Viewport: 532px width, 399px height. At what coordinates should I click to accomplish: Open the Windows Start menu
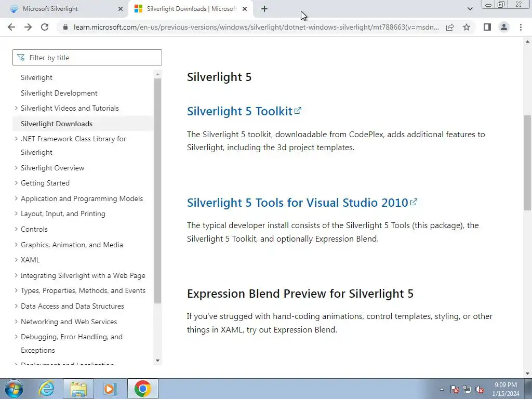(14, 389)
